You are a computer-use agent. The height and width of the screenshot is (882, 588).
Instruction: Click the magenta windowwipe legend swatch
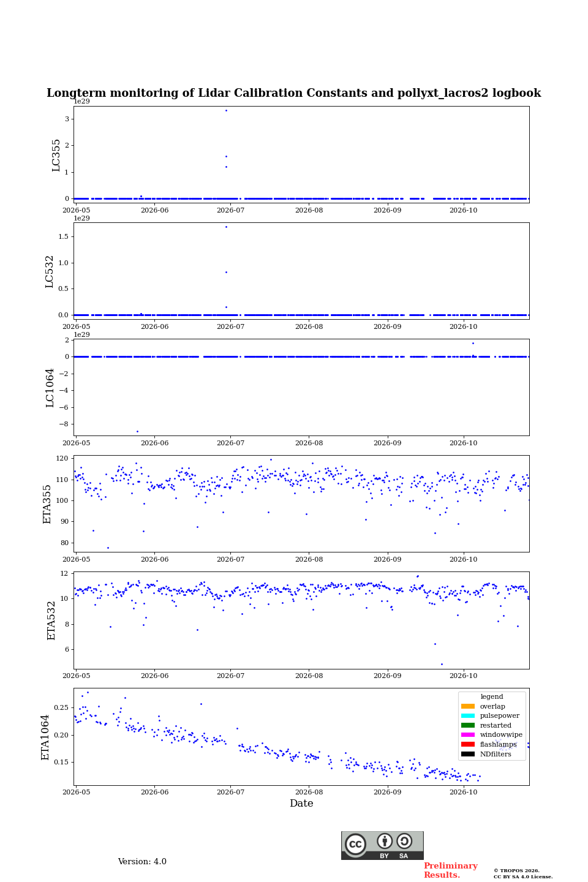pos(468,735)
